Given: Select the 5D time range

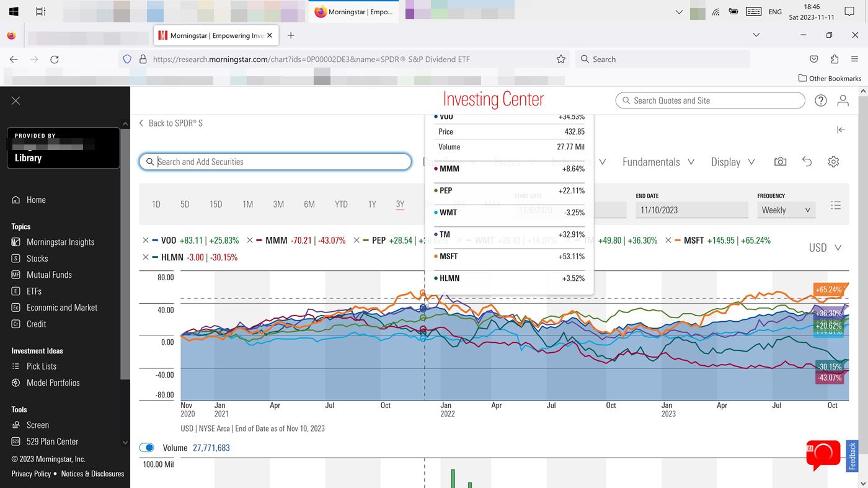Looking at the screenshot, I should (x=185, y=204).
